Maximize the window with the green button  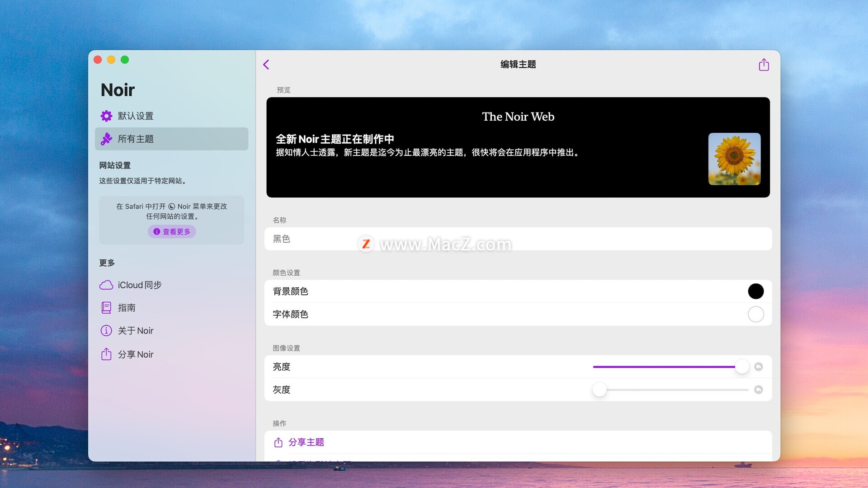click(125, 60)
